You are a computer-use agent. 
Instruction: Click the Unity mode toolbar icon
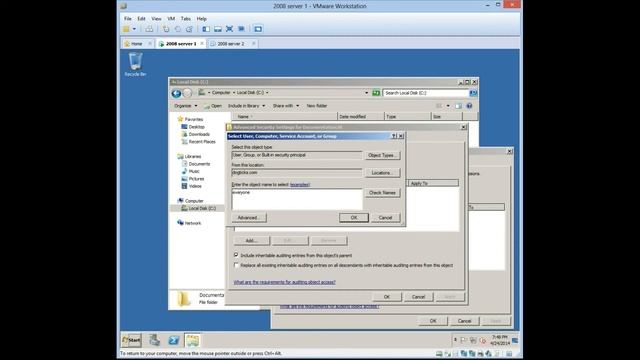click(x=241, y=29)
